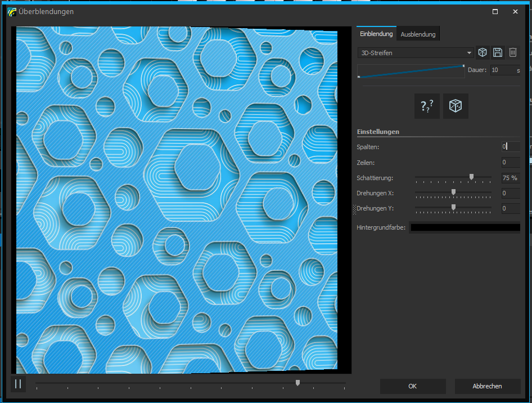Screen dimensions: 532x403
Task: Select the Einblendung tab
Action: point(376,34)
